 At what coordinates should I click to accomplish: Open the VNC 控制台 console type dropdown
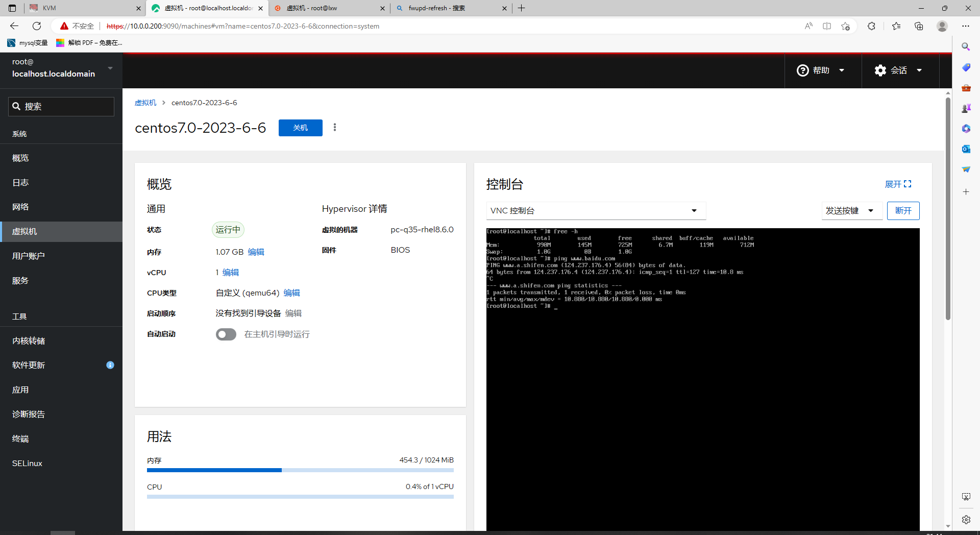(596, 211)
